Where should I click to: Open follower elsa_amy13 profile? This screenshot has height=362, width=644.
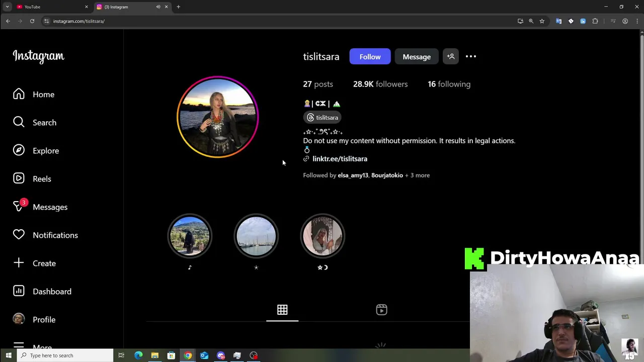pyautogui.click(x=353, y=175)
